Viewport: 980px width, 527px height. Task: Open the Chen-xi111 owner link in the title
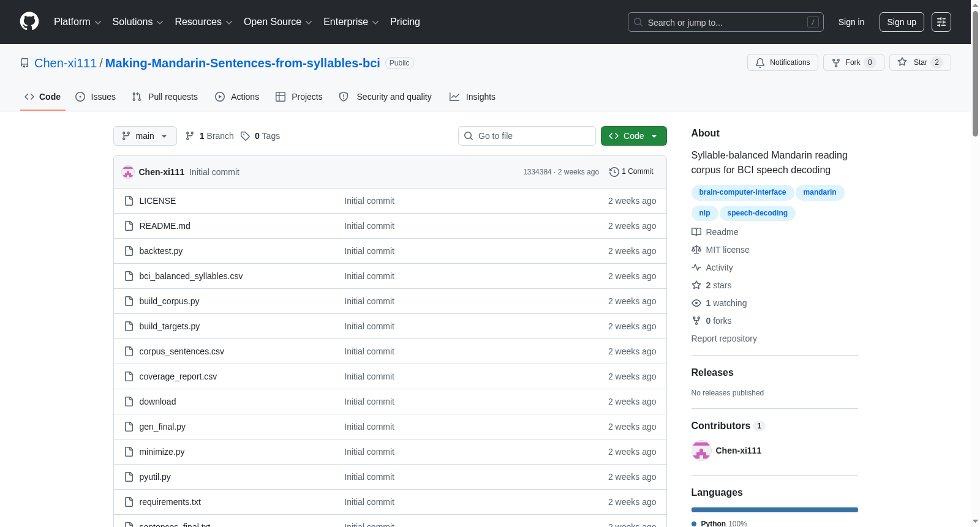click(x=66, y=63)
